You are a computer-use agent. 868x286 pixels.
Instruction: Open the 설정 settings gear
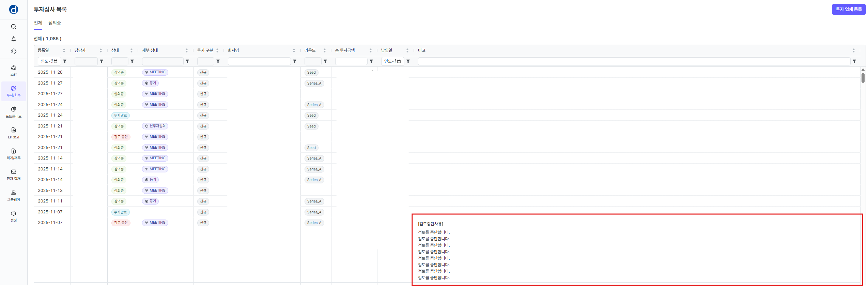point(14,216)
